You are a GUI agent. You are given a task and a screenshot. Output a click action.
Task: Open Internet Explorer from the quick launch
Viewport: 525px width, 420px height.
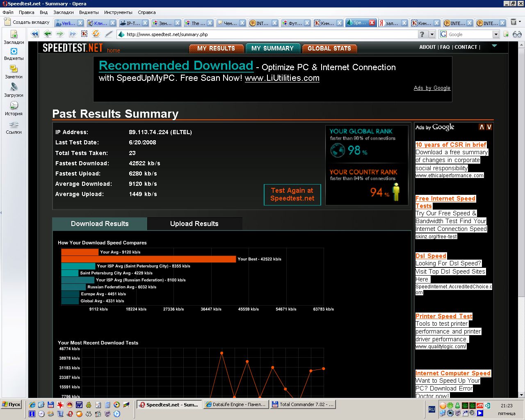pyautogui.click(x=32, y=405)
